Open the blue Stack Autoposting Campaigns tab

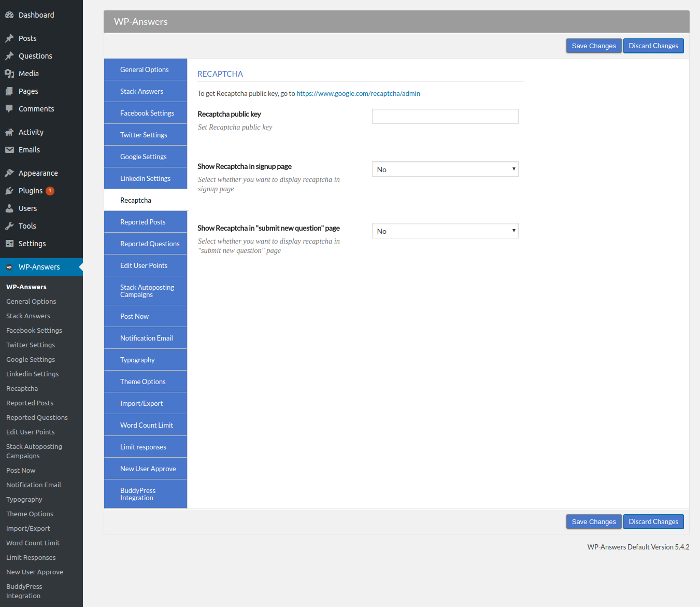146,291
